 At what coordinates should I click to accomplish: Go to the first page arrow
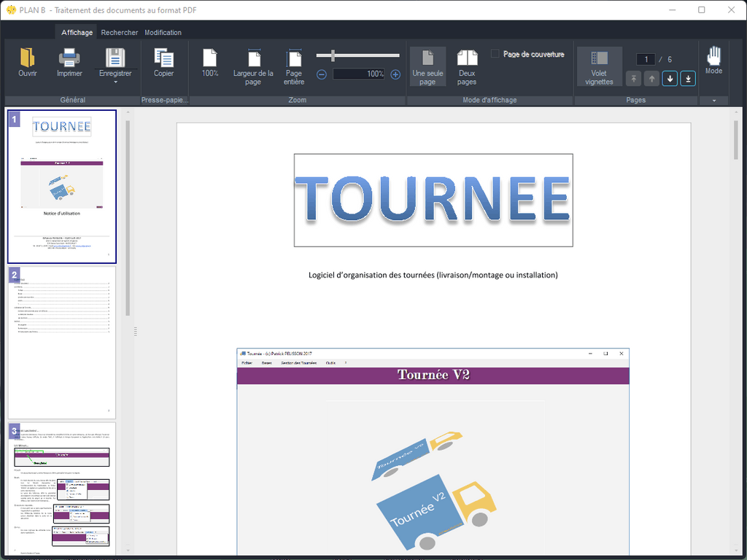pyautogui.click(x=634, y=79)
